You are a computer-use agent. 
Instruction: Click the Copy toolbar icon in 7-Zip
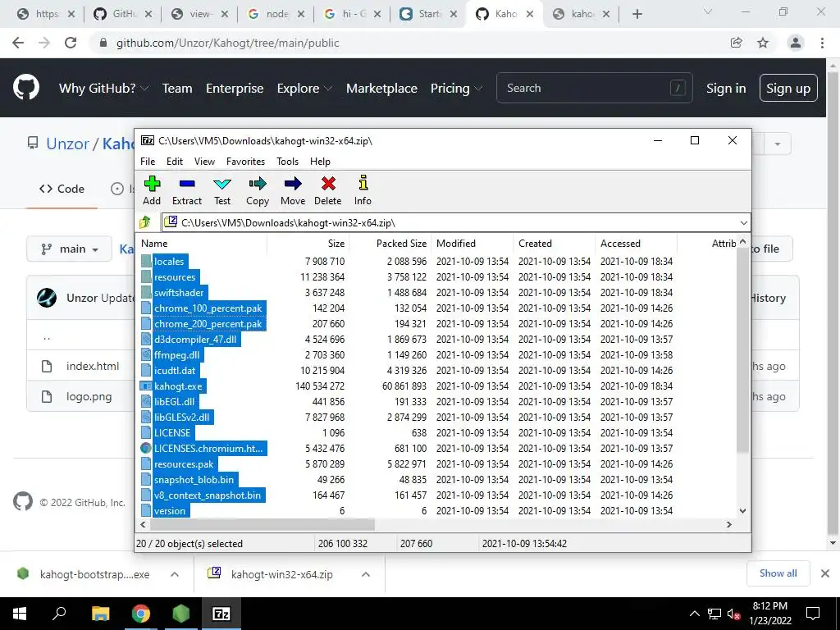(x=258, y=184)
